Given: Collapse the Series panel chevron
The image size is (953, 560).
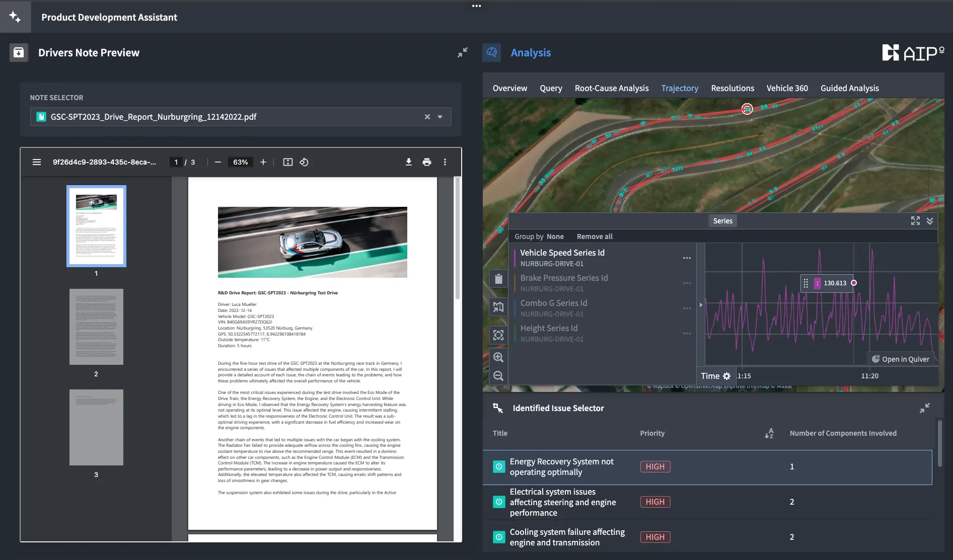Looking at the screenshot, I should [930, 221].
